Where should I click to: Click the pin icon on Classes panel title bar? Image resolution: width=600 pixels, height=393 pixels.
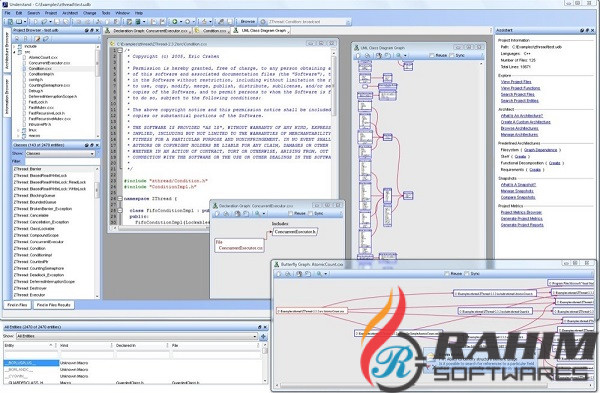(x=86, y=145)
